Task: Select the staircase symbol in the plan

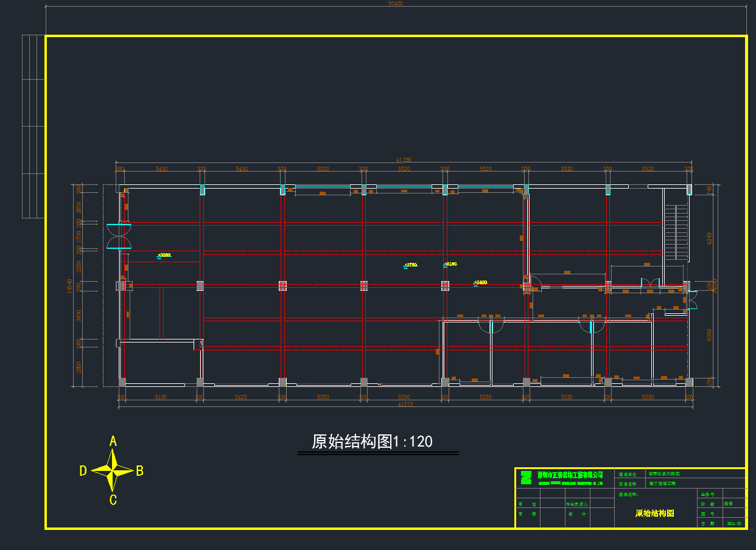Action: coord(676,232)
